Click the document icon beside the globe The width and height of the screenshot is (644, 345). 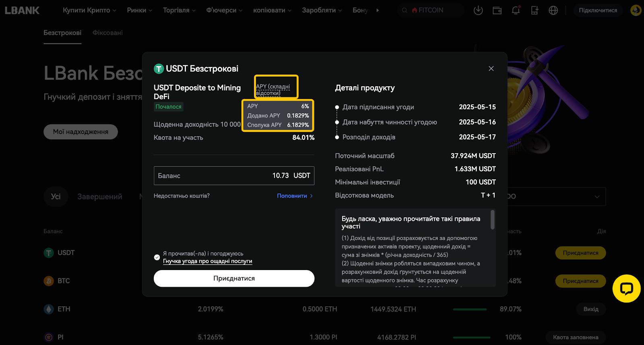(535, 10)
